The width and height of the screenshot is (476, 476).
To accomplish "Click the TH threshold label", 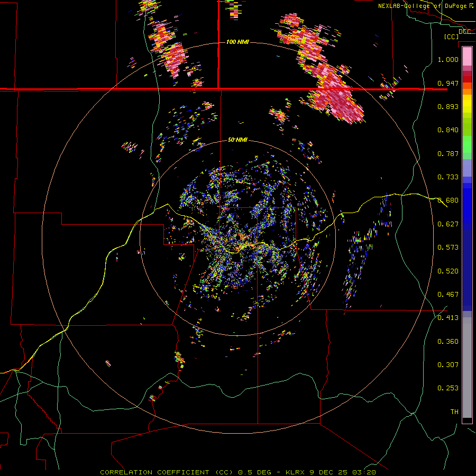I will pos(454,411).
